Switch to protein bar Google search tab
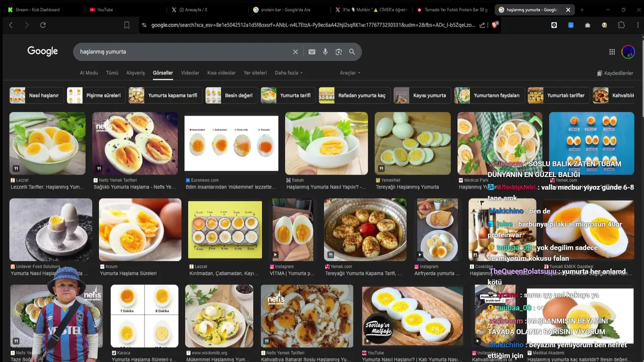Screen dimensions: 644x362 point(287,10)
